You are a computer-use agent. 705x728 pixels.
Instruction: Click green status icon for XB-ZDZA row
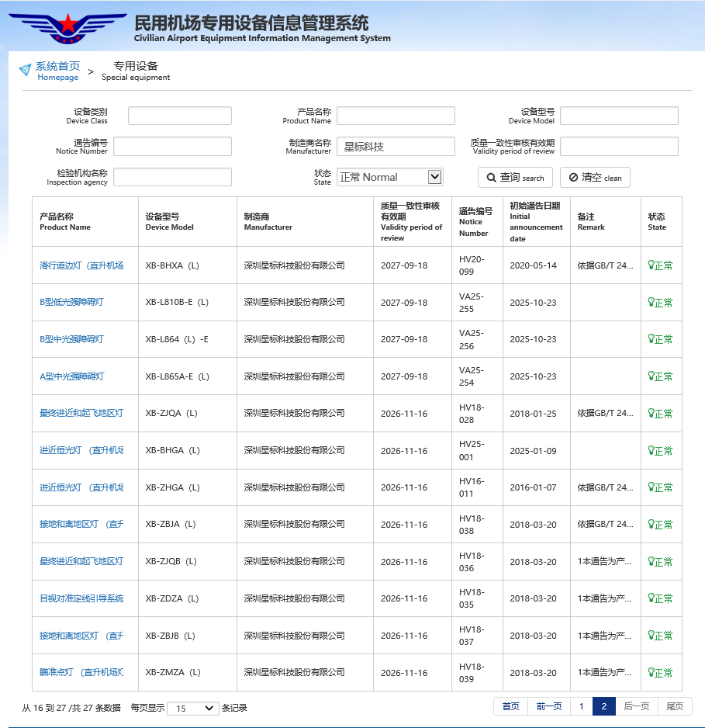coord(651,598)
